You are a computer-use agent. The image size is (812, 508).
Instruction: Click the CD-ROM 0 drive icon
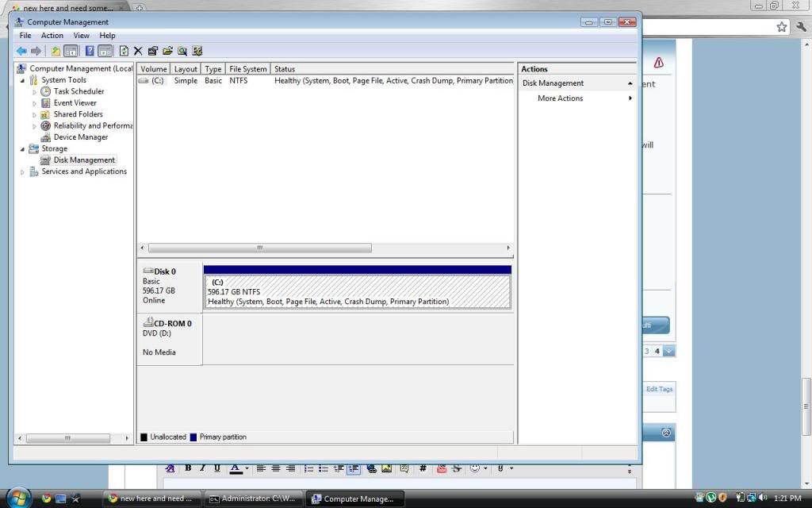tap(148, 322)
